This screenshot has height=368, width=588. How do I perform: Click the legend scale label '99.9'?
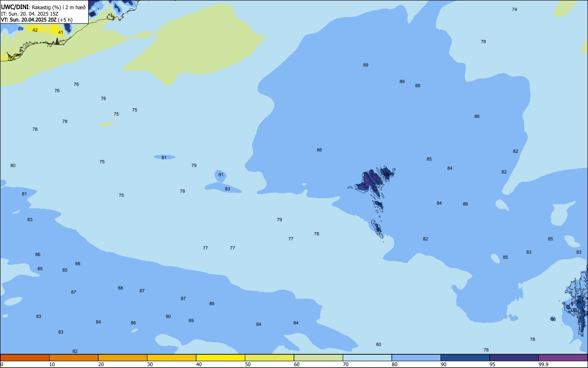543,364
